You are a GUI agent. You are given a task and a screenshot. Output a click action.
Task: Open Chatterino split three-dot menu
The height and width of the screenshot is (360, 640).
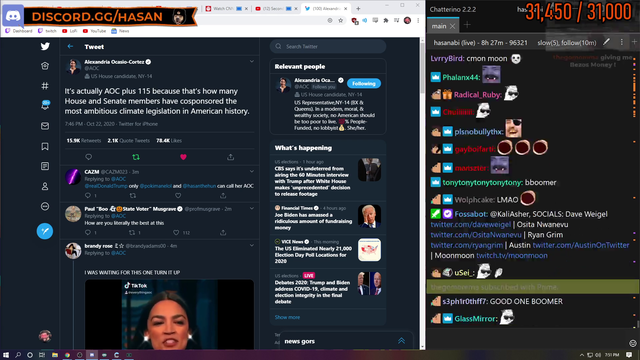pos(622,42)
